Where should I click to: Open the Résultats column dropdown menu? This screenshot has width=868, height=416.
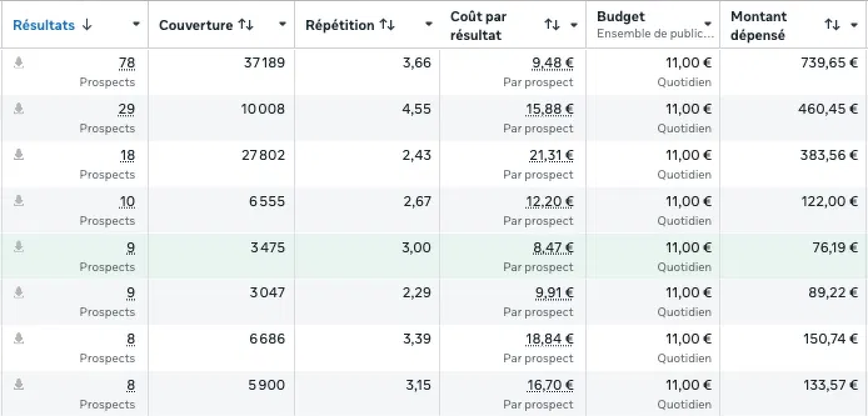(136, 25)
